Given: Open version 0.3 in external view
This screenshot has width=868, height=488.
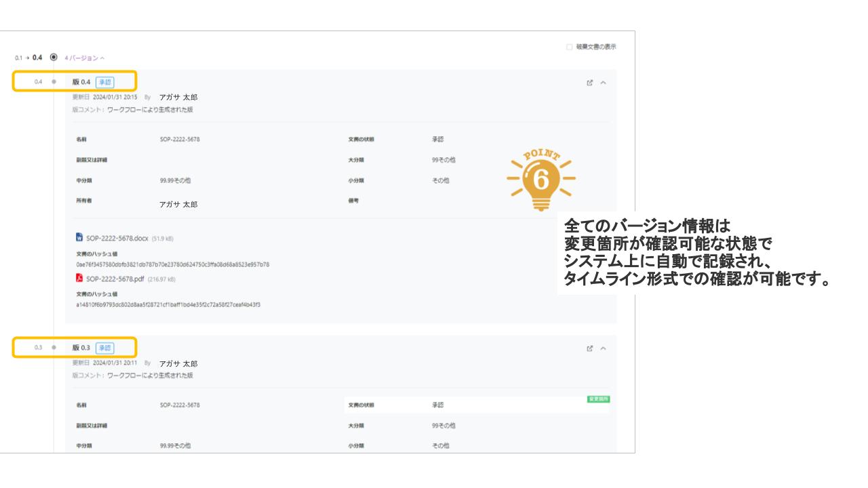Looking at the screenshot, I should click(x=589, y=348).
